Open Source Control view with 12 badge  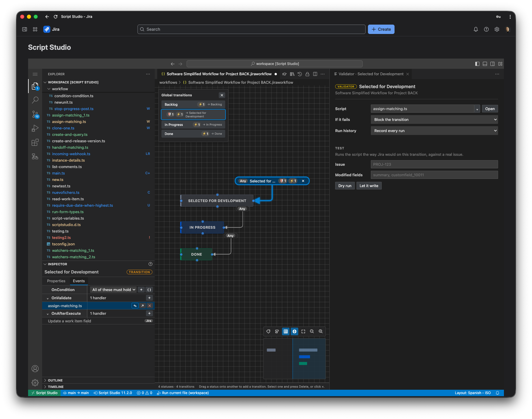point(35,114)
